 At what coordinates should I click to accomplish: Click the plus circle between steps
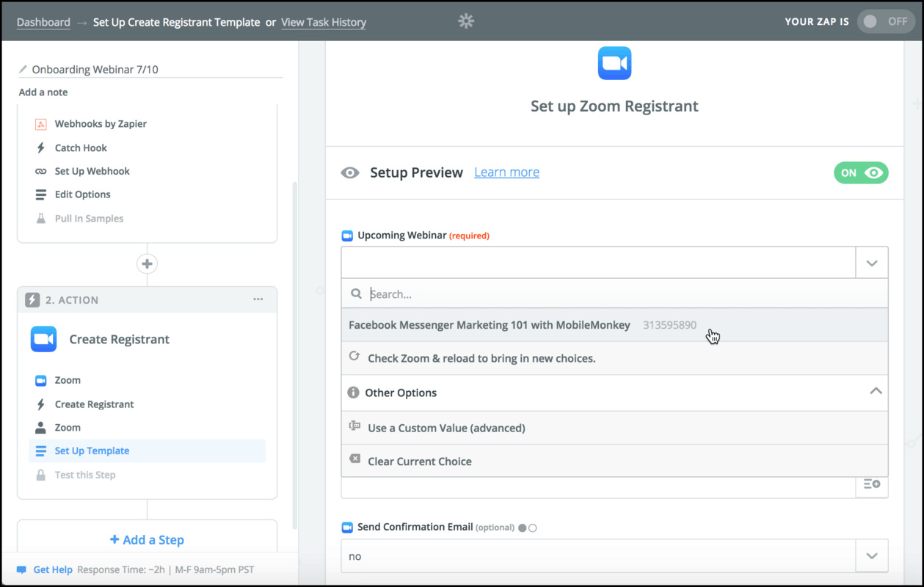pyautogui.click(x=148, y=263)
